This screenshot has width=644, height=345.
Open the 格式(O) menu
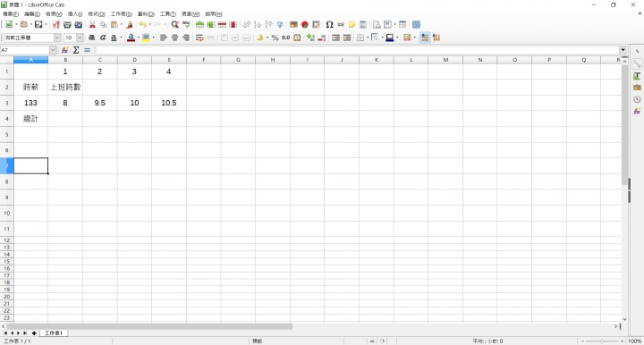(97, 14)
